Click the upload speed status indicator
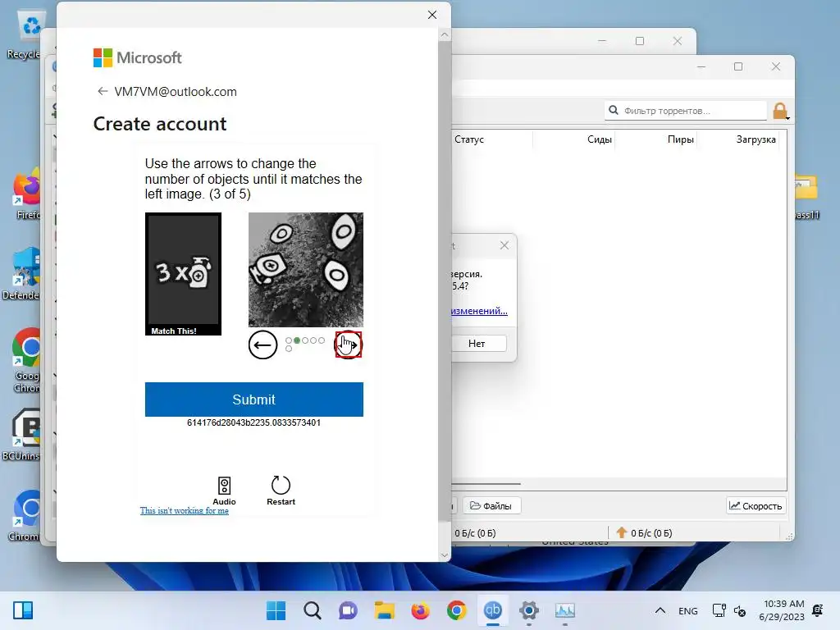This screenshot has height=630, width=840. point(645,533)
